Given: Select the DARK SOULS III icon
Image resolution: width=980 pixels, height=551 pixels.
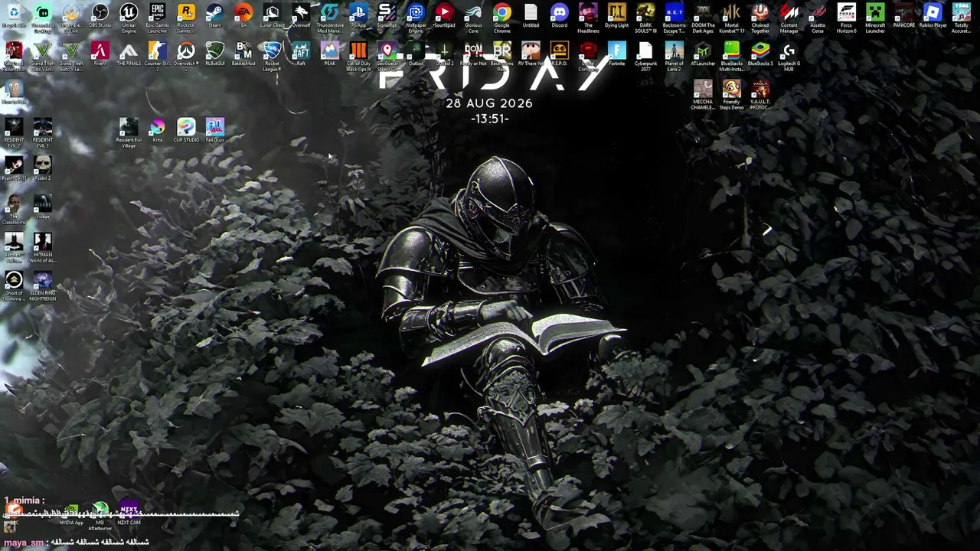Looking at the screenshot, I should [645, 18].
